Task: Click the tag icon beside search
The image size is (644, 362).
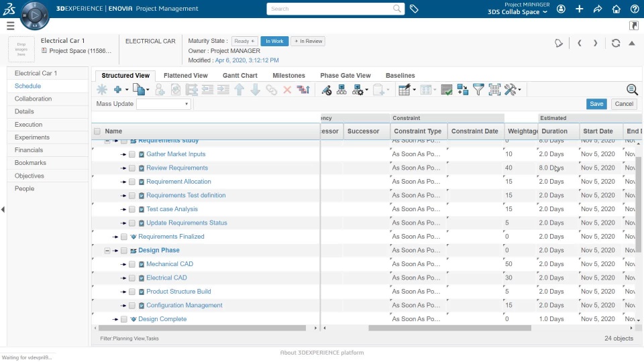Action: click(414, 9)
